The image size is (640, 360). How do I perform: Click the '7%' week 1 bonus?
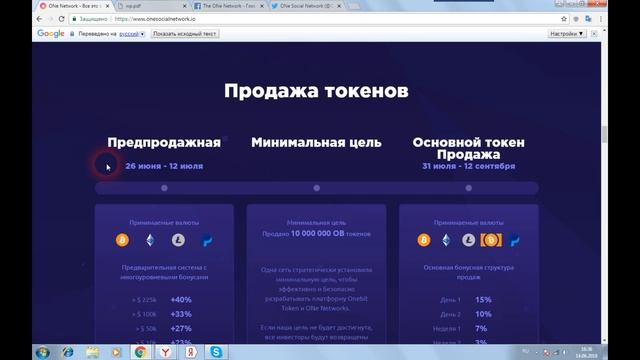pos(481,328)
